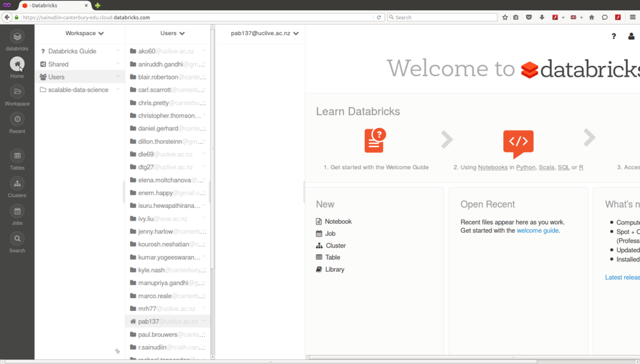Image resolution: width=640 pixels, height=364 pixels.
Task: Open browser downloads arrow icon
Action: (541, 17)
